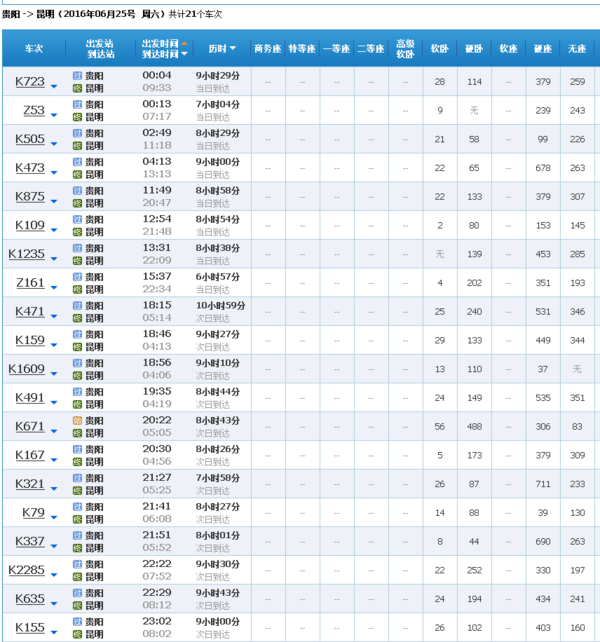
Task: Open train number link Z161
Action: pyautogui.click(x=30, y=283)
